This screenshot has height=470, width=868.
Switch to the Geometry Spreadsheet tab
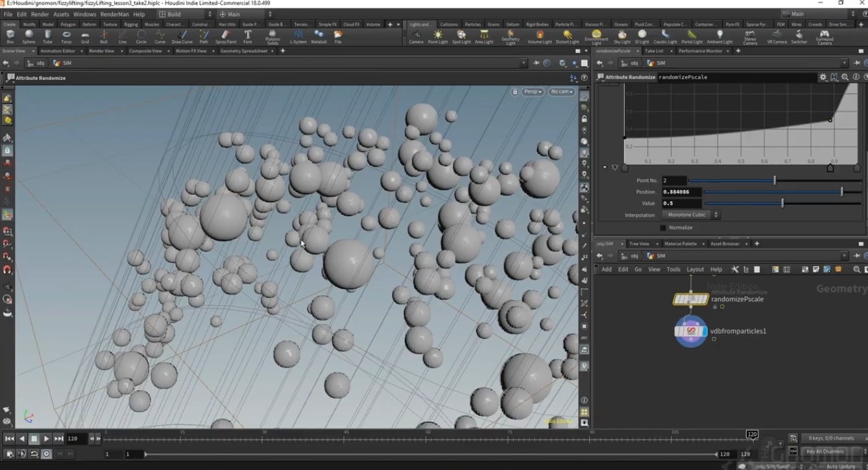coord(244,51)
